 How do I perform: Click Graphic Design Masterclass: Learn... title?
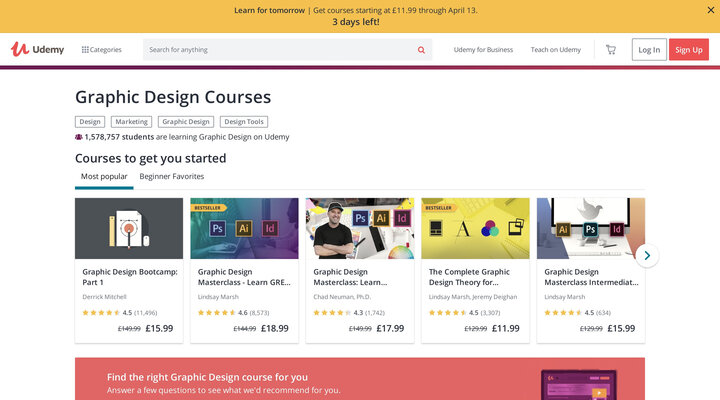pyautogui.click(x=350, y=277)
